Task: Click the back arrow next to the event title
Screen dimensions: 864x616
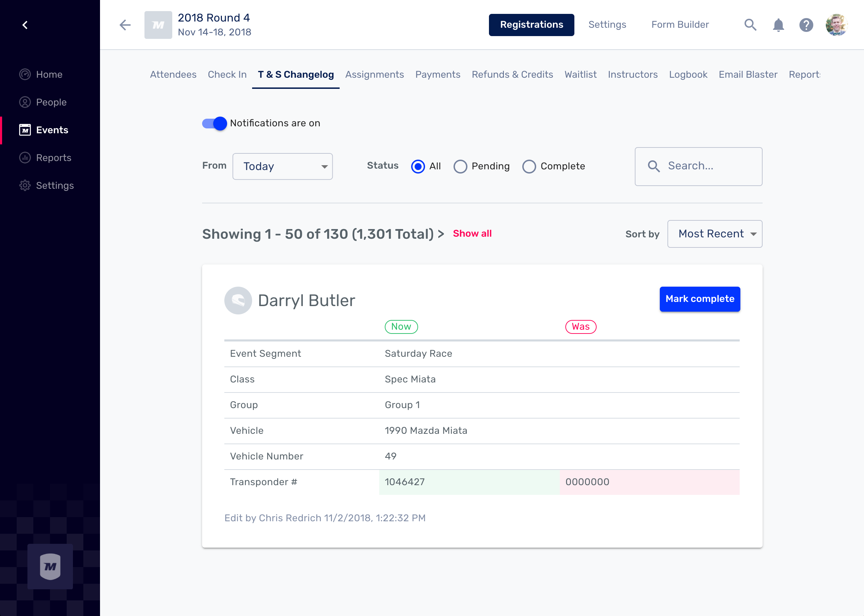Action: tap(125, 25)
